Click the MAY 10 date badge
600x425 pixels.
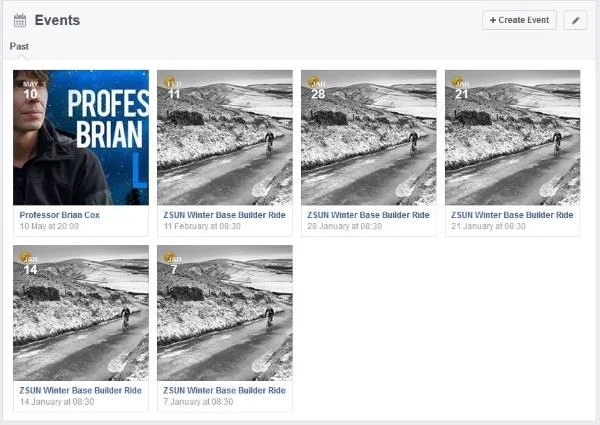point(31,90)
